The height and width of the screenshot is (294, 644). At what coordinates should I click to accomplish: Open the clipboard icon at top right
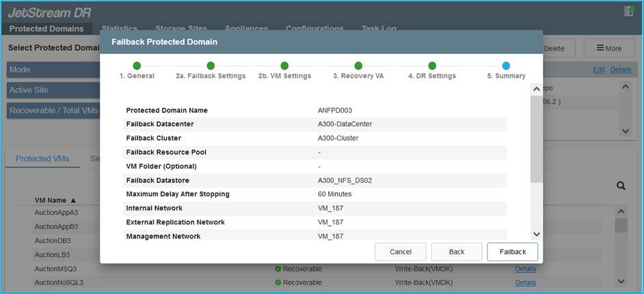629,11
